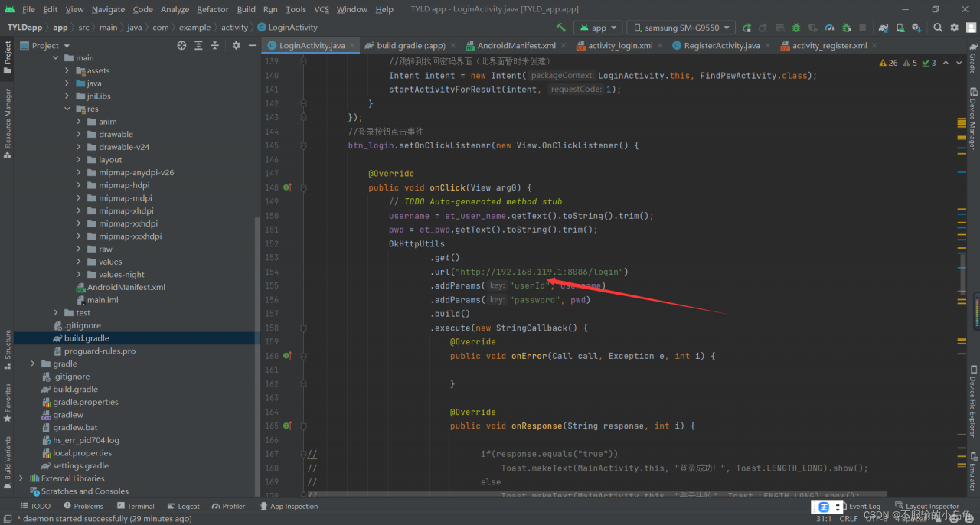
Task: Open the Terminal tool window
Action: tap(136, 506)
